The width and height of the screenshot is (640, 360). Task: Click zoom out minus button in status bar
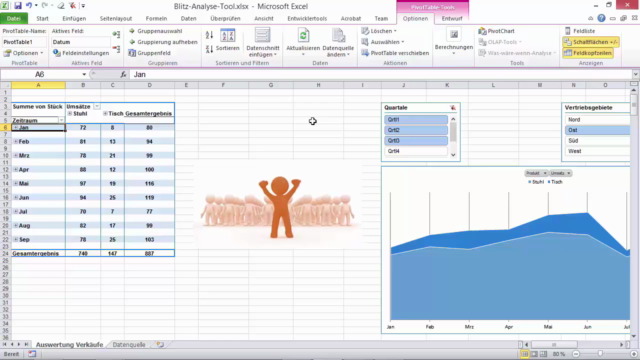click(576, 354)
